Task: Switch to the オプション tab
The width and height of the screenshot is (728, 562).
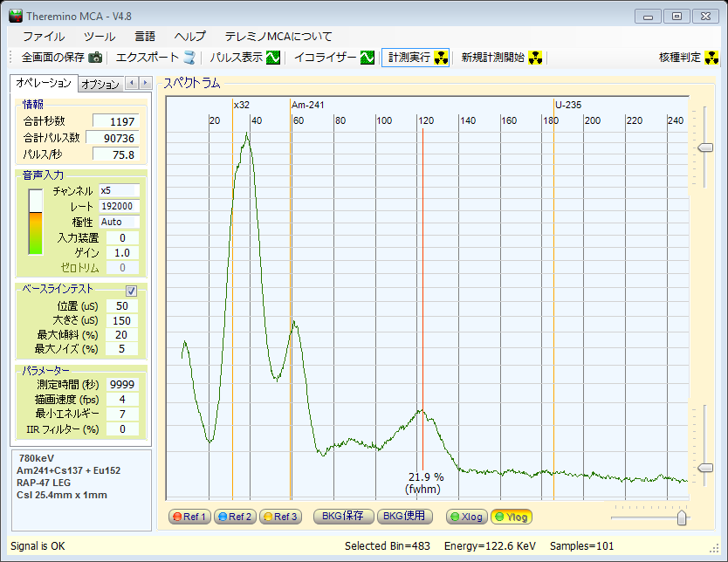Action: [100, 84]
